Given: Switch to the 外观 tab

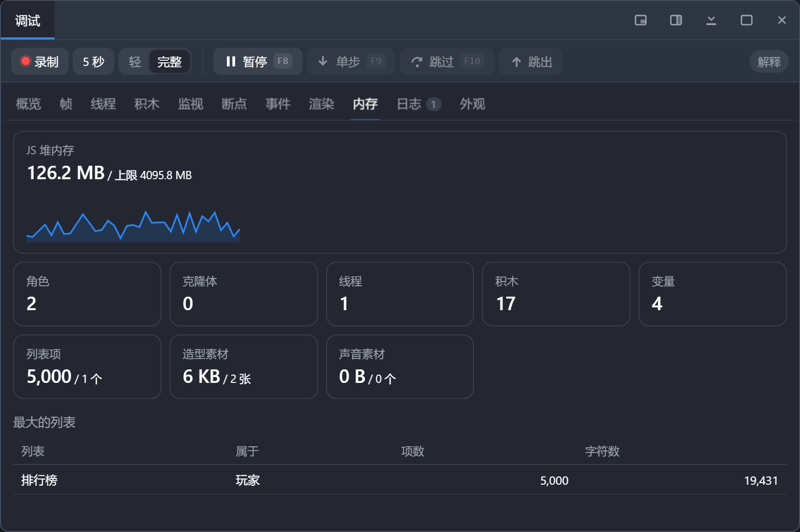Looking at the screenshot, I should [x=472, y=104].
